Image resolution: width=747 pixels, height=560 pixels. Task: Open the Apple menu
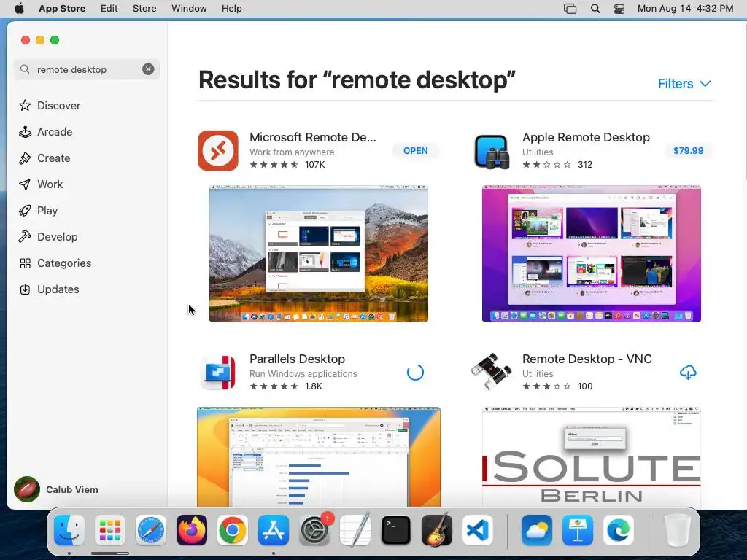(19, 8)
